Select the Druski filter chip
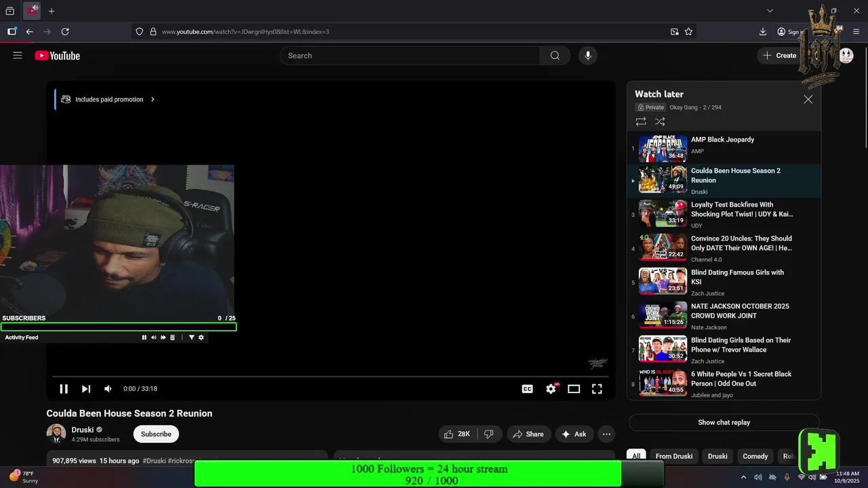Image resolution: width=868 pixels, height=488 pixels. coord(717,456)
